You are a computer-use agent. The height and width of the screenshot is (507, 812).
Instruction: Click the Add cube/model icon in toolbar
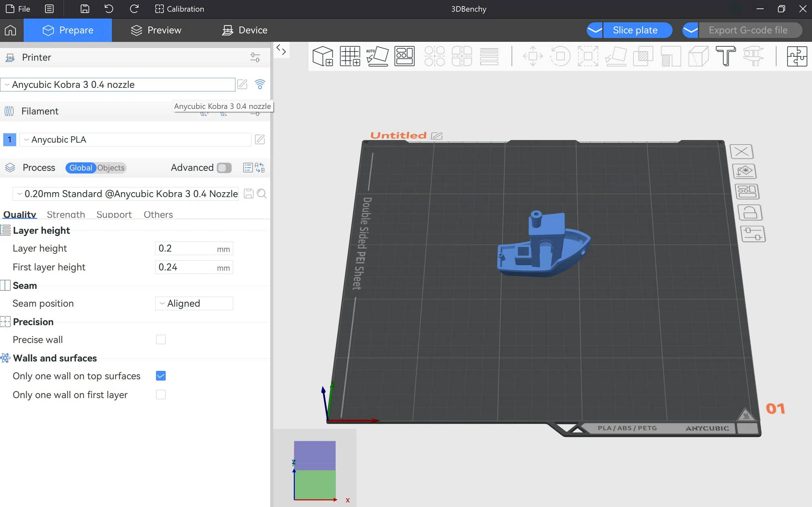click(x=323, y=56)
